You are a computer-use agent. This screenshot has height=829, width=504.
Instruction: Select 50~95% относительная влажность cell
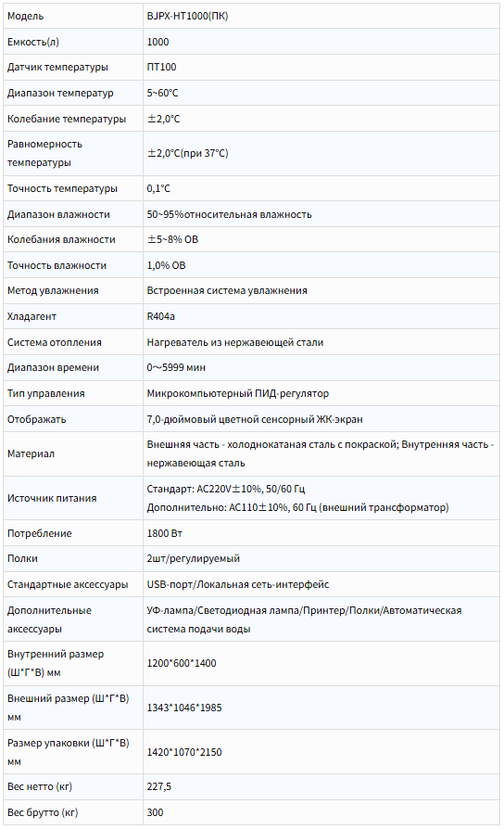tap(321, 214)
